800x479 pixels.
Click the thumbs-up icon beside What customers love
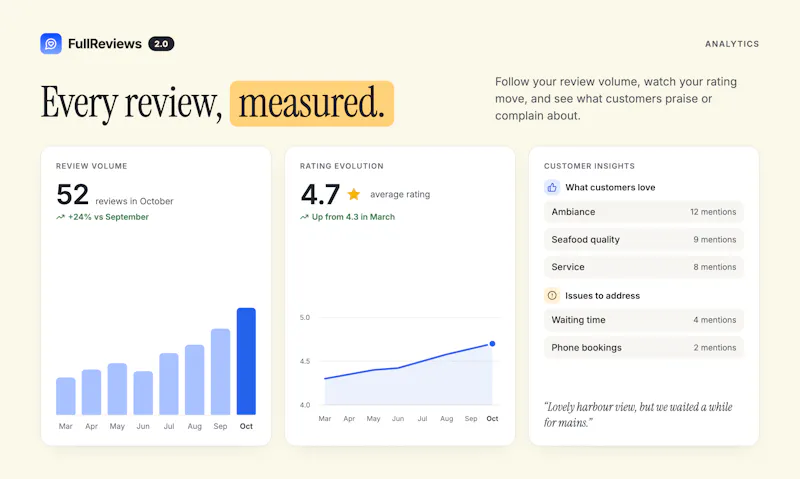point(552,187)
